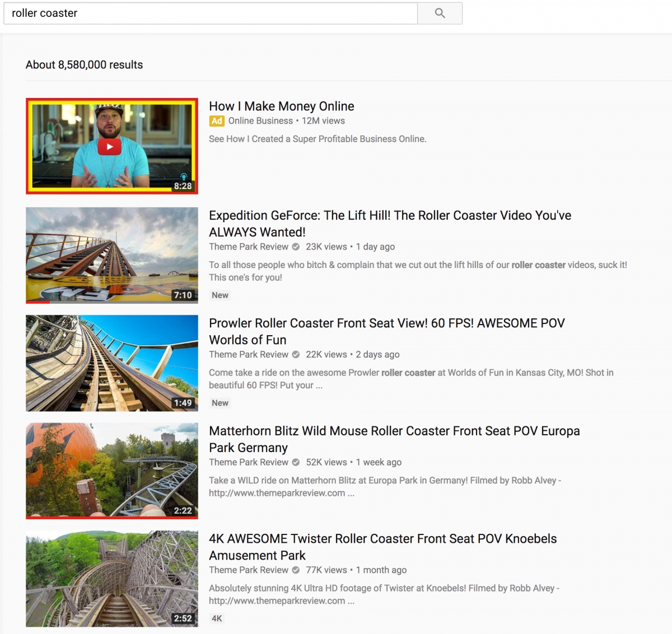Open the Online Business channel link
The width and height of the screenshot is (672, 634).
point(260,121)
